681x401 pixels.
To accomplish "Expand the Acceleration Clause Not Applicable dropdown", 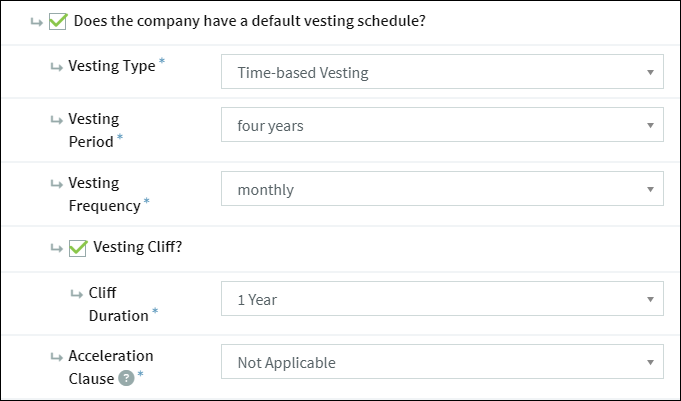I will pos(442,362).
